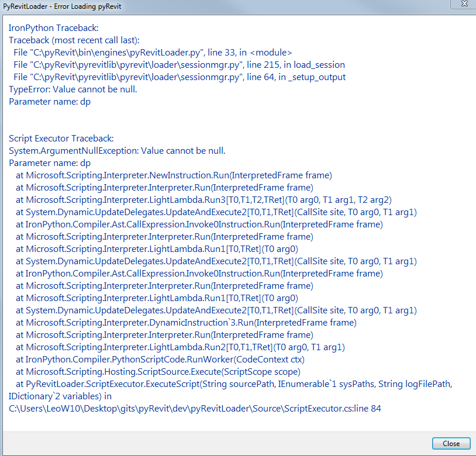Image resolution: width=476 pixels, height=456 pixels.
Task: Close the PyRevitLoader window with the X button
Action: point(464,4)
